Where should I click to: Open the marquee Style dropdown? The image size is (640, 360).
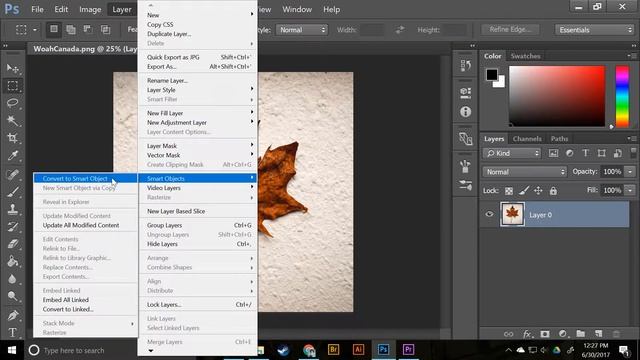302,30
